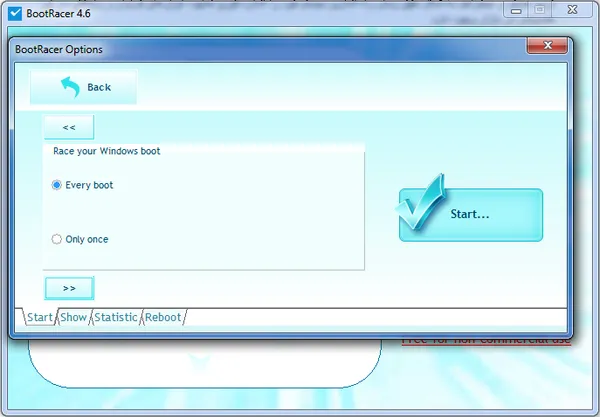Open the Show tab
The width and height of the screenshot is (600, 417).
73,317
